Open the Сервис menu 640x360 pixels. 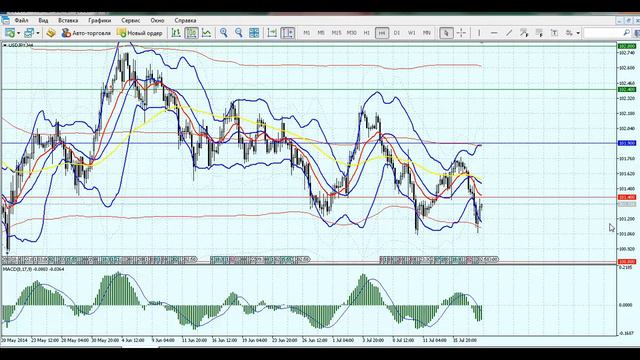131,20
